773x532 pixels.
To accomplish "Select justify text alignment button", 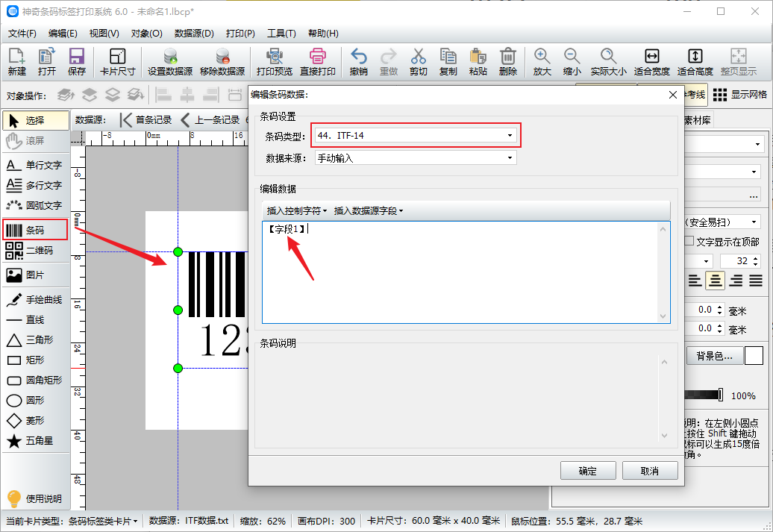I will (x=757, y=281).
